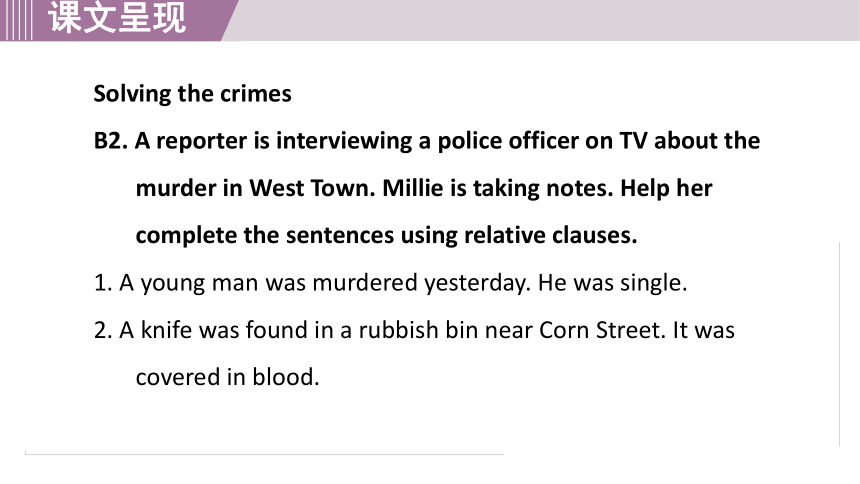Select sentence 1 about the young man
The width and height of the screenshot is (860, 484).
click(391, 283)
